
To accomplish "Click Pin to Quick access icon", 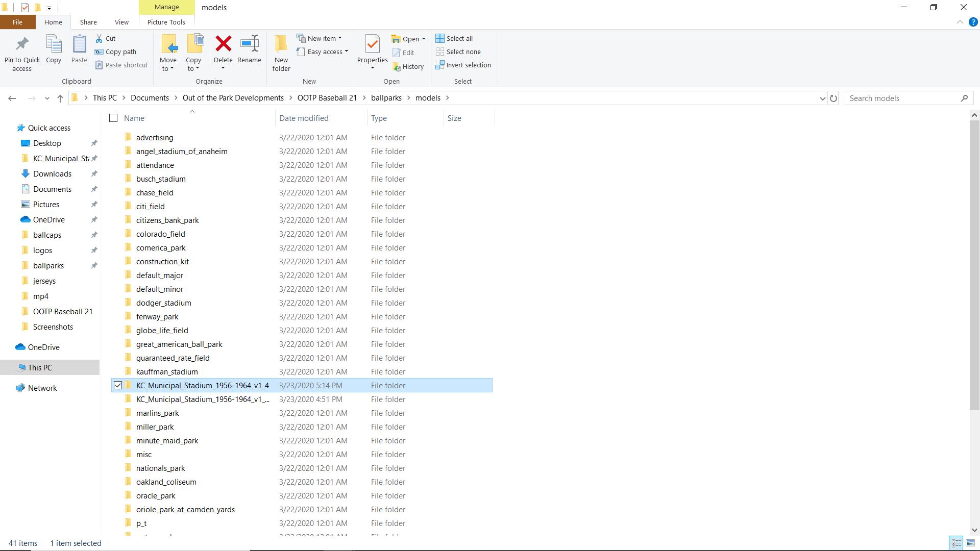I will click(x=22, y=45).
